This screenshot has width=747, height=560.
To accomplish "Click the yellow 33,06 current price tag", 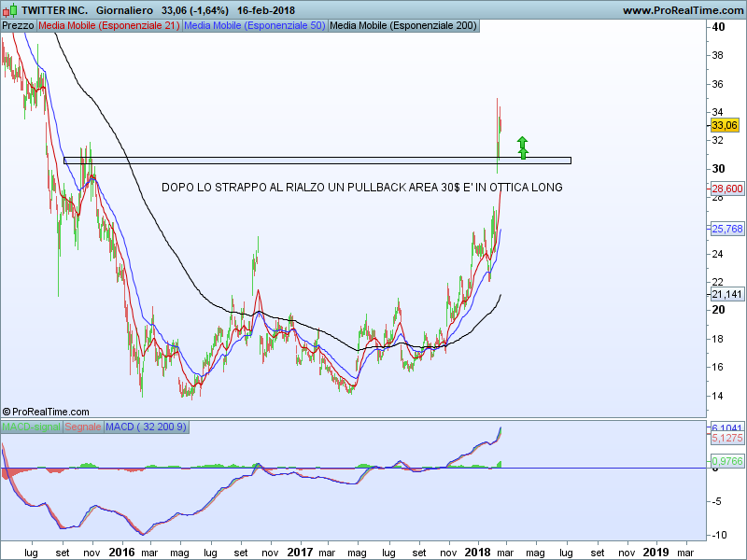I will (x=725, y=125).
